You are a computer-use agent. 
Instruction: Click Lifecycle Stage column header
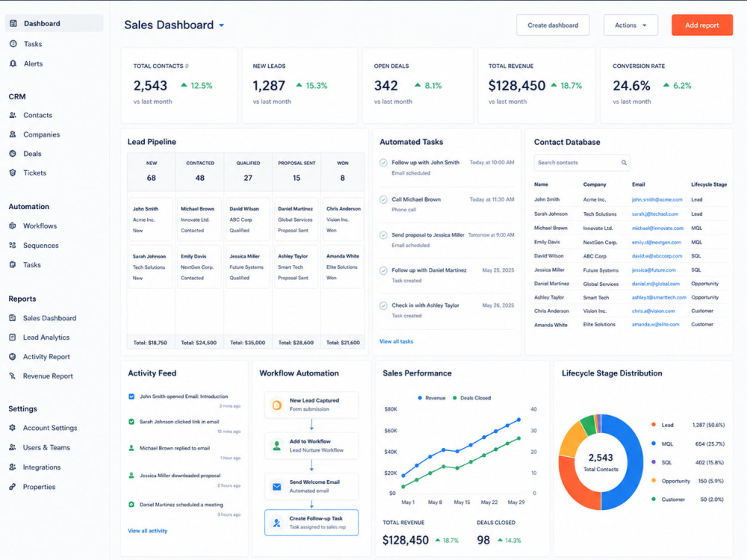(x=709, y=184)
